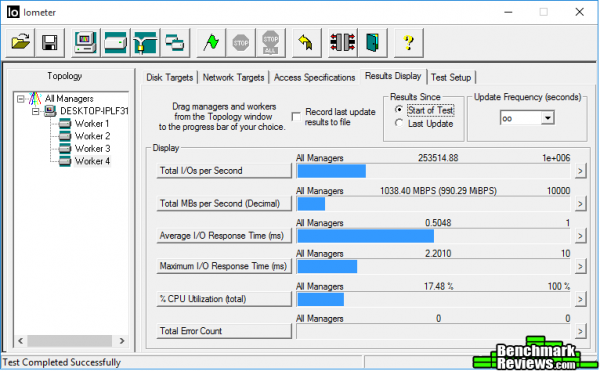
Task: Open Access Specifications tab
Action: (314, 78)
